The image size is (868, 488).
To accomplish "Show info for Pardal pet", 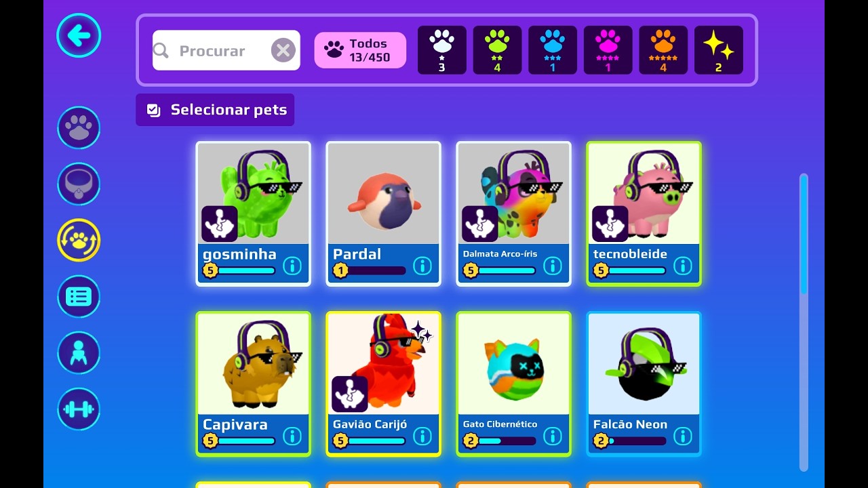I will point(422,266).
